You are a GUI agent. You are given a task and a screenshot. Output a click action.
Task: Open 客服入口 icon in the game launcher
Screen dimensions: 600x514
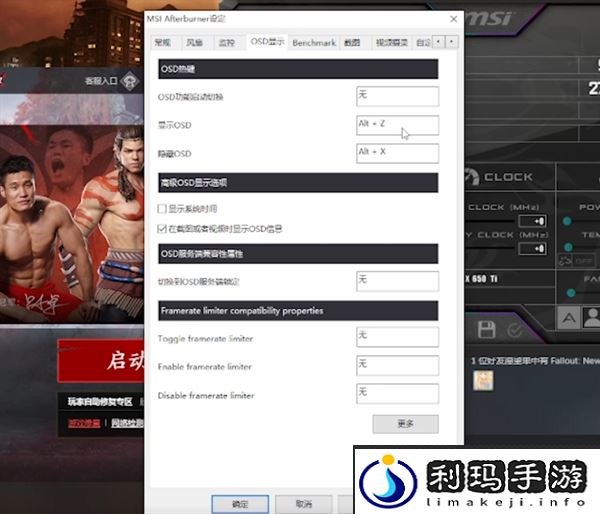click(x=130, y=80)
